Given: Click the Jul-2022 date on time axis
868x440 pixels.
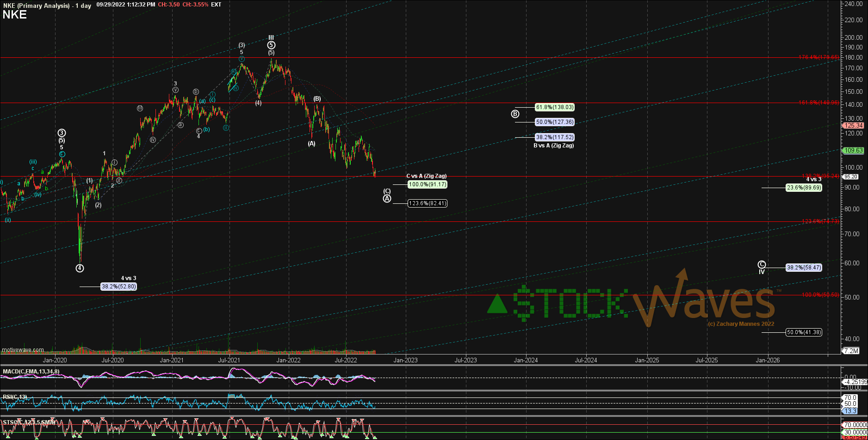Looking at the screenshot, I should point(346,360).
